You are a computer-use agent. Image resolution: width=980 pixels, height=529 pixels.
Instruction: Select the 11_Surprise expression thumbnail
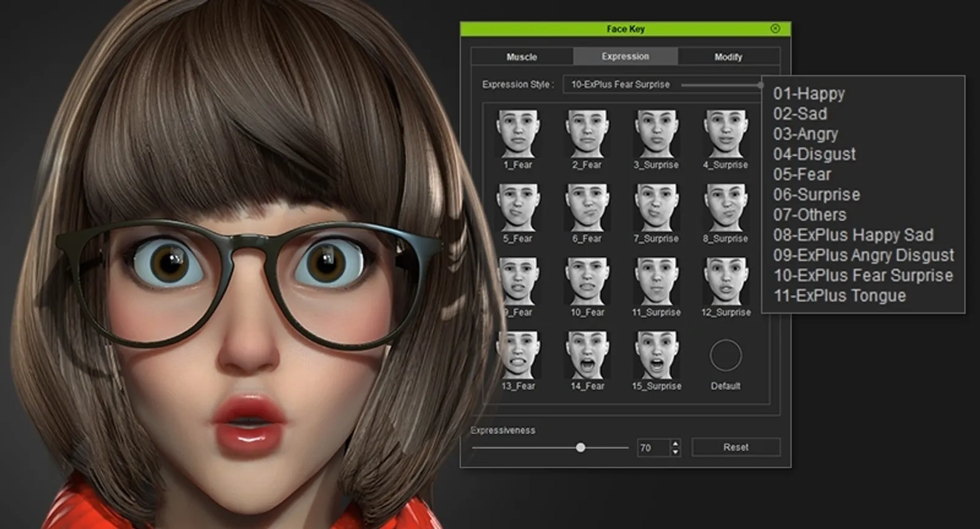coord(656,282)
